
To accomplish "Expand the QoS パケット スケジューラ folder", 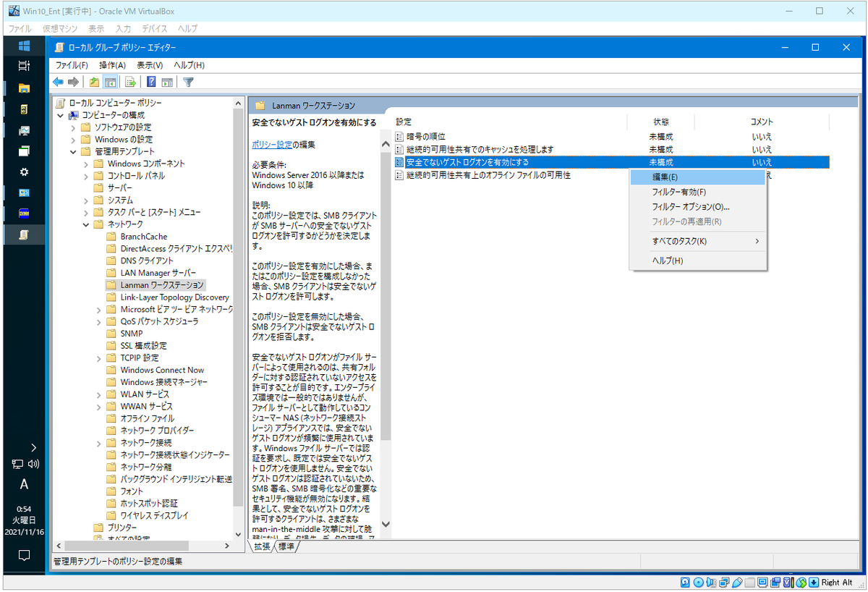I will [99, 321].
